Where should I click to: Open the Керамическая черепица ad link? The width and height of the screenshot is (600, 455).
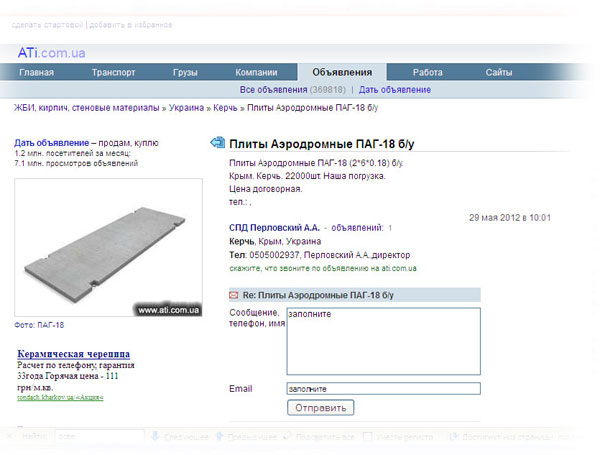click(x=74, y=354)
